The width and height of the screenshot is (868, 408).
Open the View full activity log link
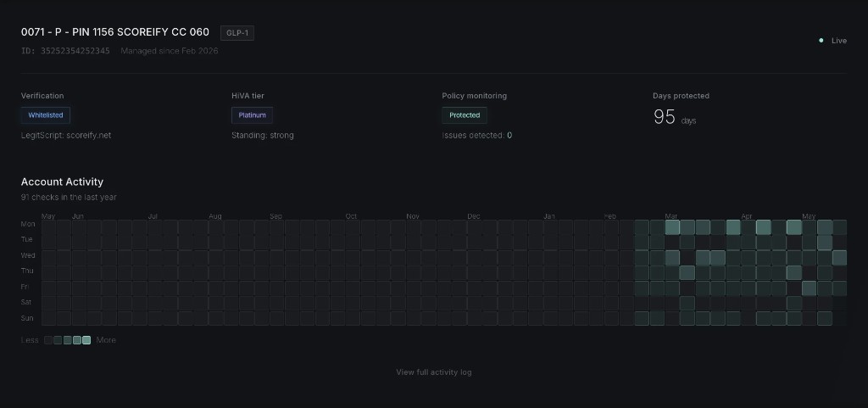point(433,372)
